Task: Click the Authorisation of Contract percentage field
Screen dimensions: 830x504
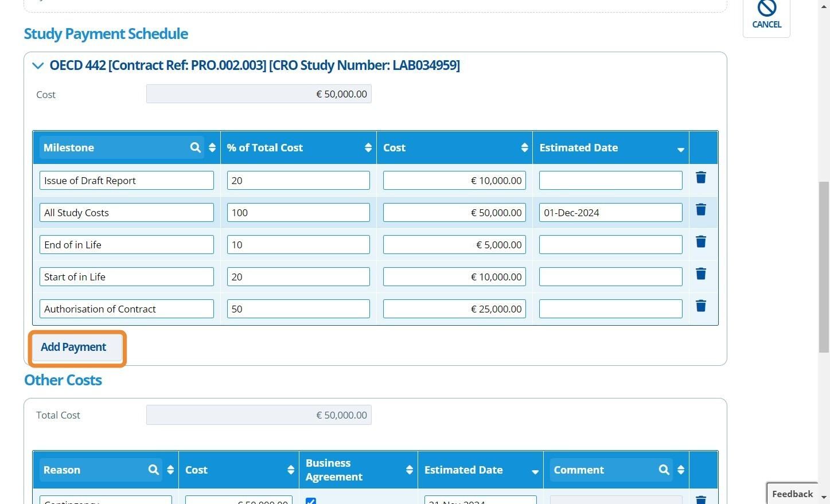Action: pyautogui.click(x=298, y=309)
